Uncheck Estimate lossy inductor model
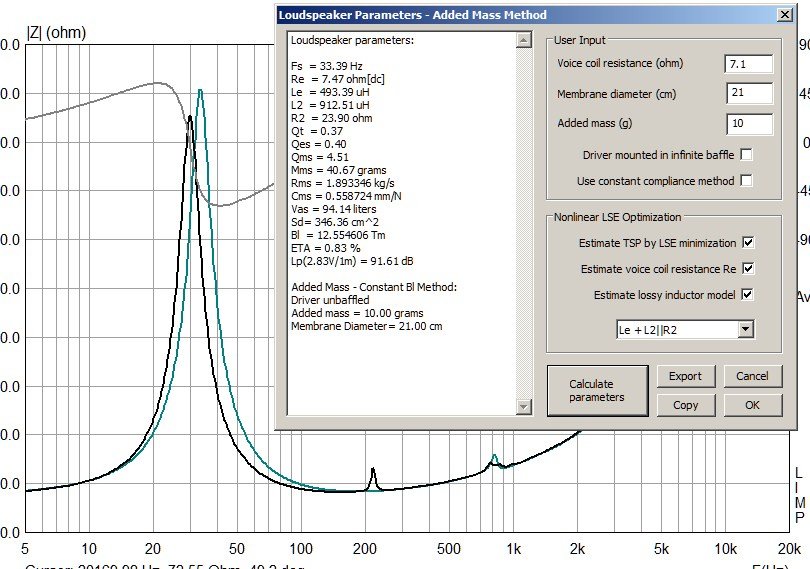 click(x=747, y=295)
